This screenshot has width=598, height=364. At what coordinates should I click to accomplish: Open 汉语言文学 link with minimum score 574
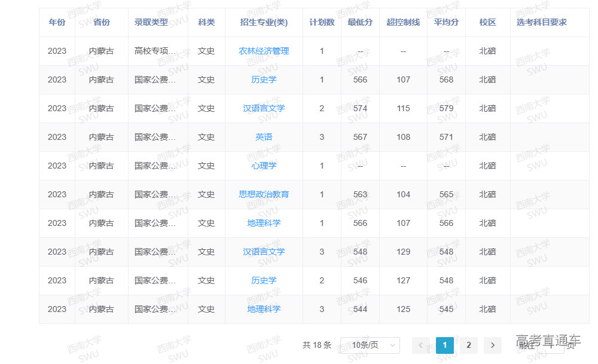[264, 109]
